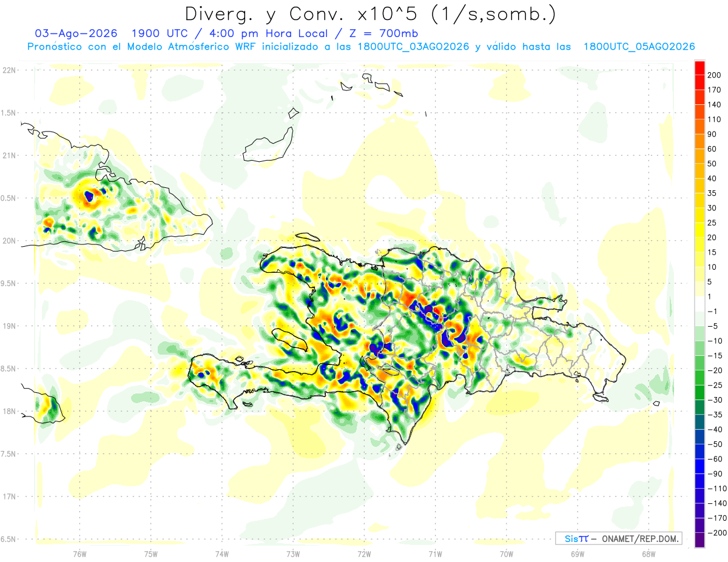Click the negative '-170' colorbar value
Image resolution: width=728 pixels, height=562 pixels.
pos(717,518)
